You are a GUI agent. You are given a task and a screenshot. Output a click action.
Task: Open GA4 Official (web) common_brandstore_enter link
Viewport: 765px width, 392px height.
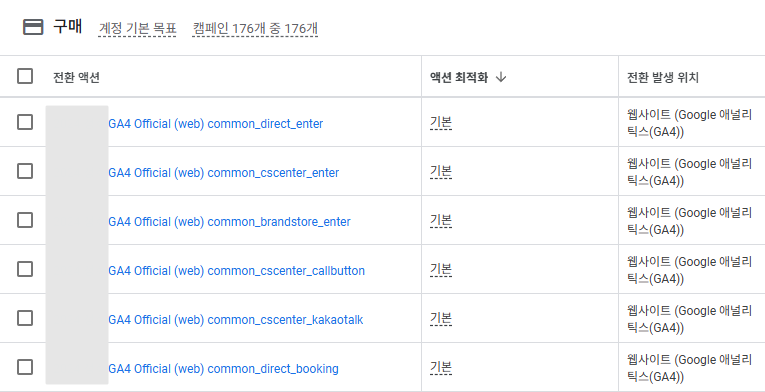229,222
